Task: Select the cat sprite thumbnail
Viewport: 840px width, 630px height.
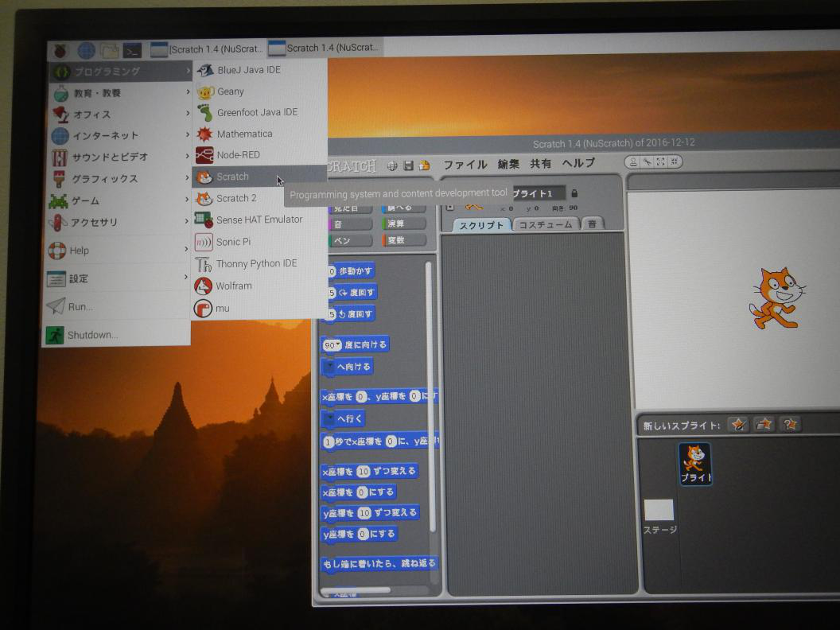Action: tap(694, 464)
